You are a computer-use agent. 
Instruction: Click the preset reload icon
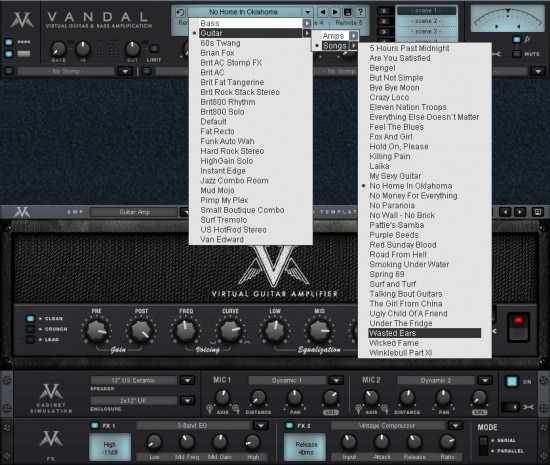pos(180,12)
